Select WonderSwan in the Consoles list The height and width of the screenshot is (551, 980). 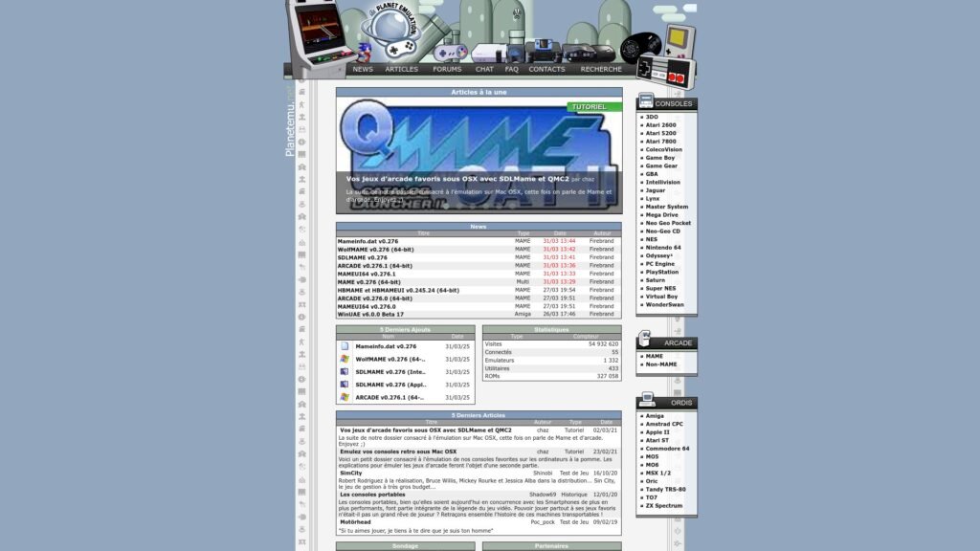tap(664, 304)
